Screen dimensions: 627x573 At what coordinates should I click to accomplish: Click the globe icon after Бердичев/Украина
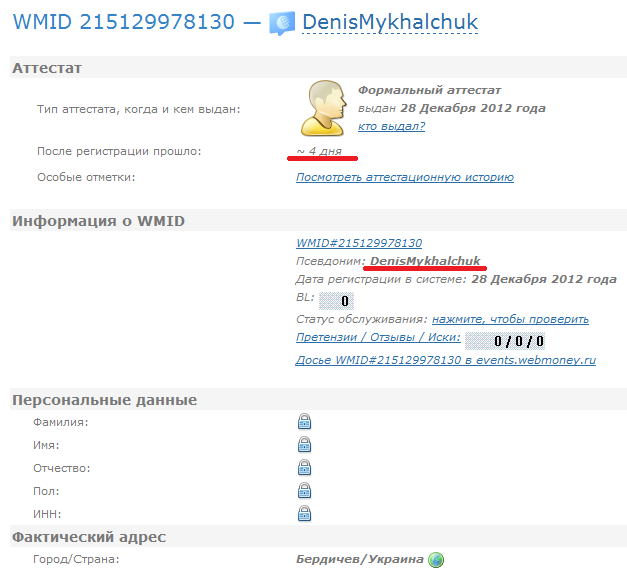[x=436, y=559]
